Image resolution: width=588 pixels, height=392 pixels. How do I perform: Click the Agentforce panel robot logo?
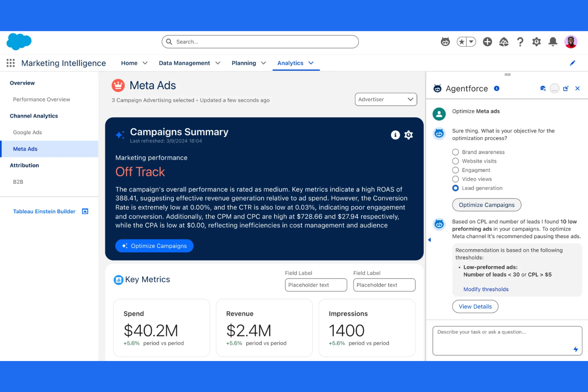437,89
